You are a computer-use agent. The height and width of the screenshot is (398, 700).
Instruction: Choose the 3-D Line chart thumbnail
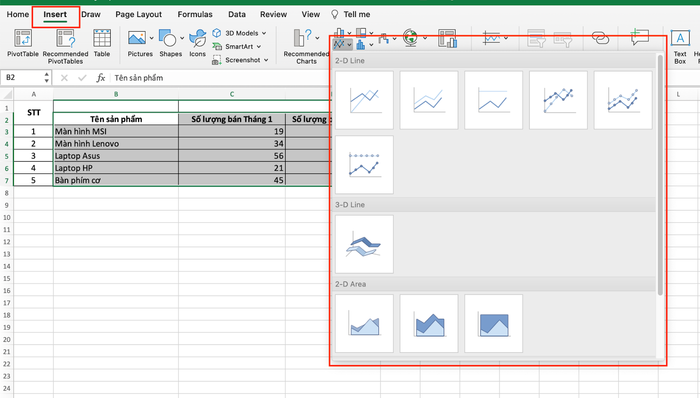click(x=364, y=244)
